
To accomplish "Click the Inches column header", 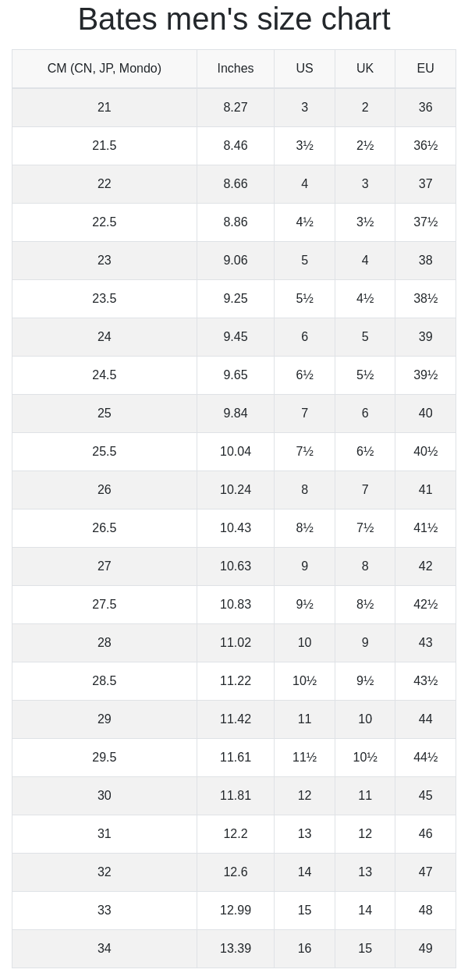I will click(x=236, y=69).
